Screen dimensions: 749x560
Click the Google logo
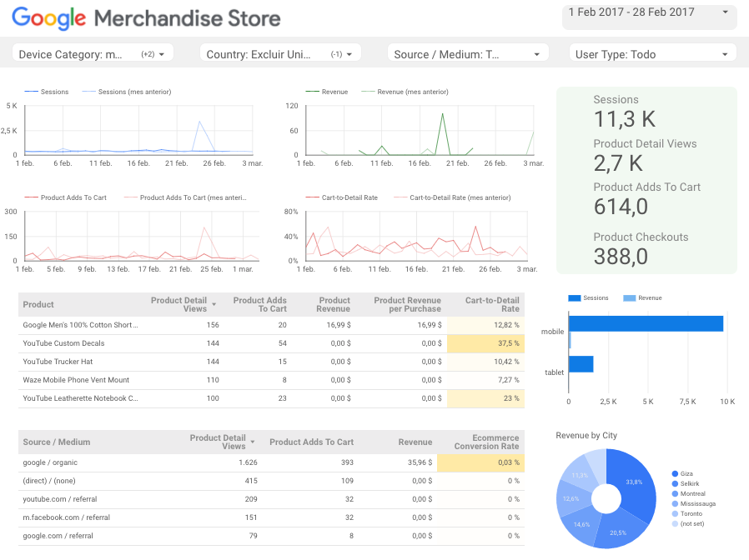48,18
